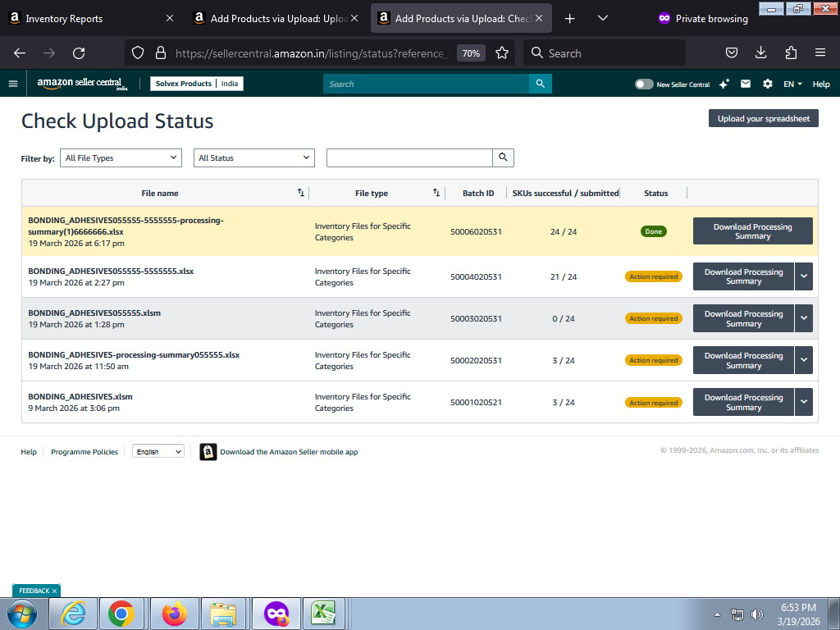
Task: Download Processing Summary for batch 50004020531
Action: (x=743, y=276)
